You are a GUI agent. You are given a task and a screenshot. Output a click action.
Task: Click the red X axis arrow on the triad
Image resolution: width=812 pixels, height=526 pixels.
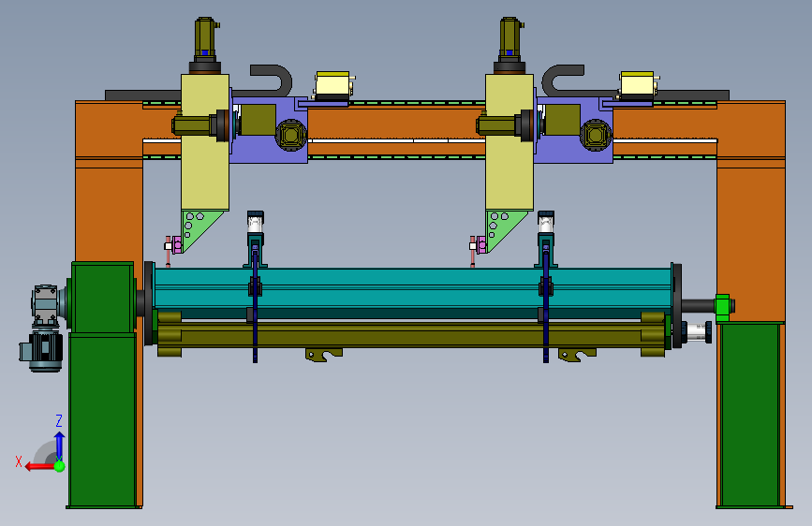pos(40,466)
